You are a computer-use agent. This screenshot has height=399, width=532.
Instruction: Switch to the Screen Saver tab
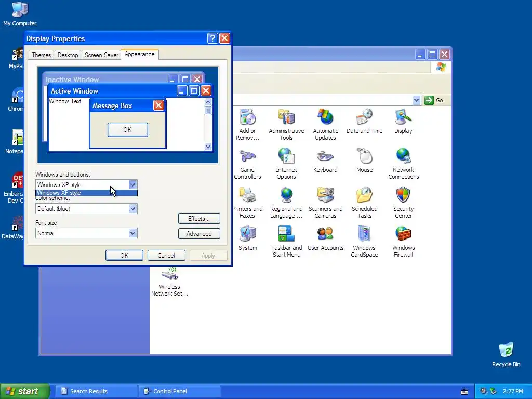tap(101, 55)
